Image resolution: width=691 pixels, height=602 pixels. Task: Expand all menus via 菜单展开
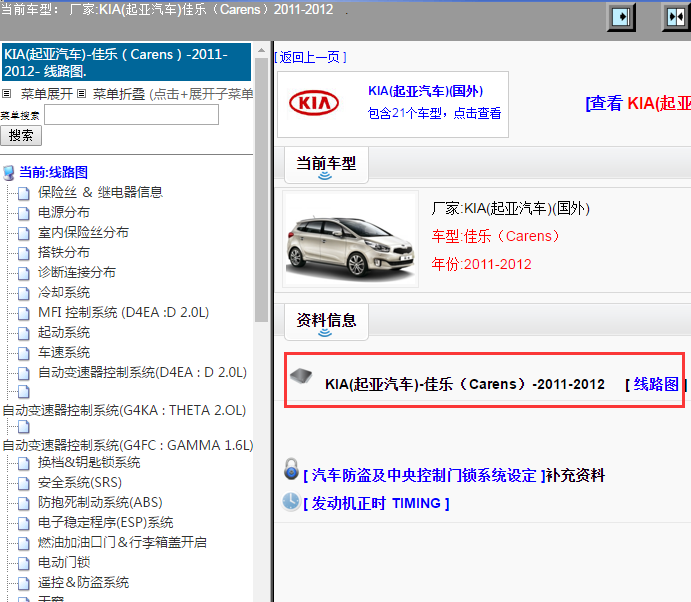click(x=46, y=94)
